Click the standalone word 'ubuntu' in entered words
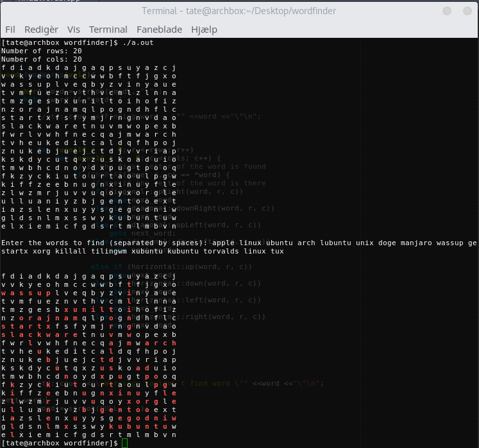Screen dimensions: 479x448 280,243
